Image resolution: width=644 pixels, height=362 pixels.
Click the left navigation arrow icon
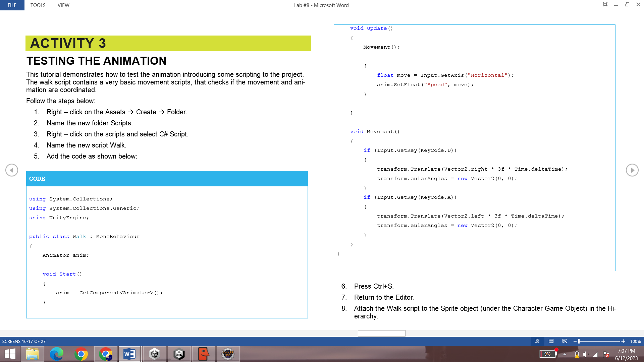pos(11,170)
